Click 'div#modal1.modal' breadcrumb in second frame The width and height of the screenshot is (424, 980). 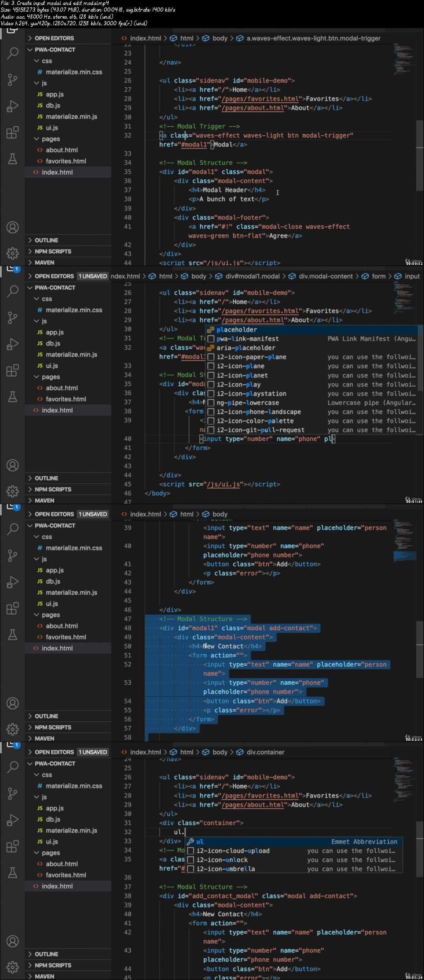[253, 276]
